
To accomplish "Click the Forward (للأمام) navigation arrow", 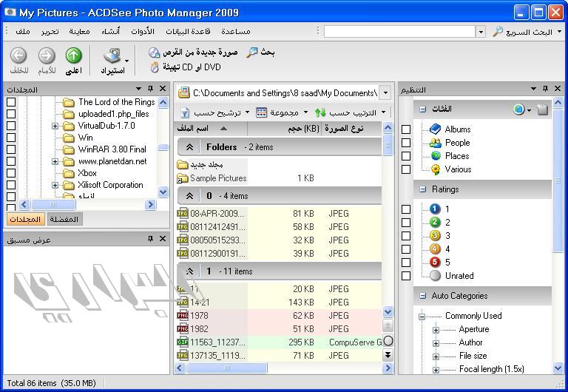I will (47, 55).
